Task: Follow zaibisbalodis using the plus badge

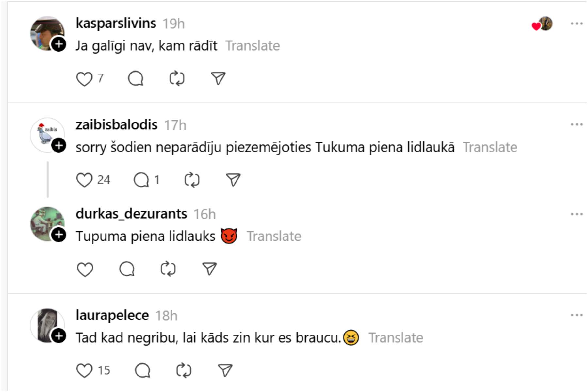Action: (x=59, y=145)
